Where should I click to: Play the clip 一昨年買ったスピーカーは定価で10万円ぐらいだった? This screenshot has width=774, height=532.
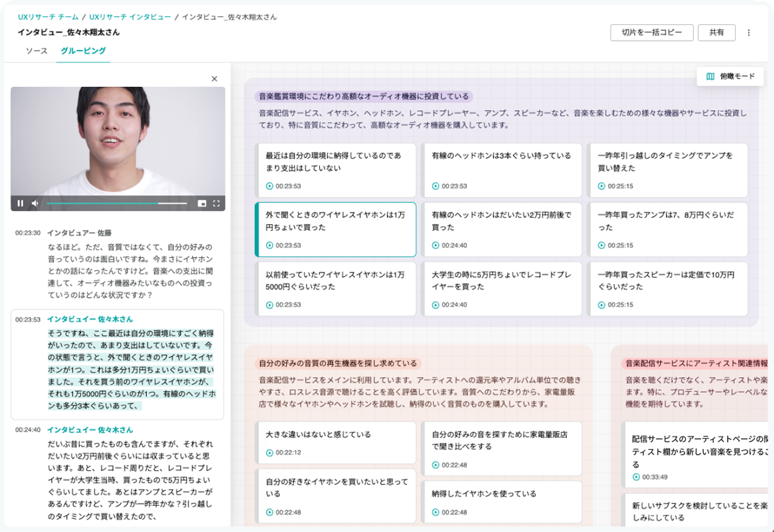point(601,305)
